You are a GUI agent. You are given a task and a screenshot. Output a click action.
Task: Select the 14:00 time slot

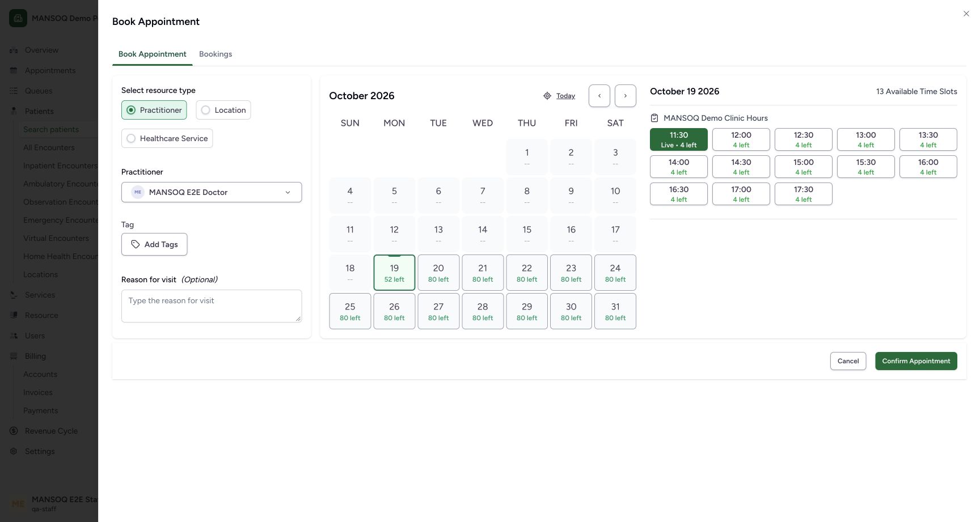[679, 167]
